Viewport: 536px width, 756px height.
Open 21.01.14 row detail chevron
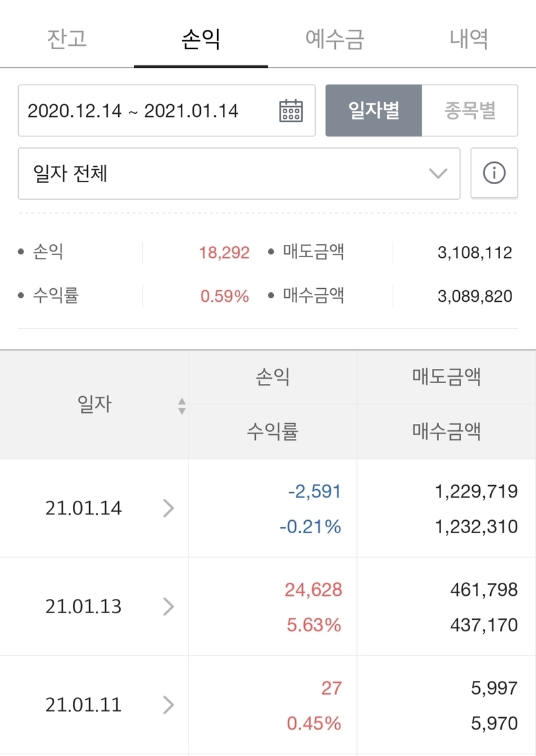(x=169, y=509)
